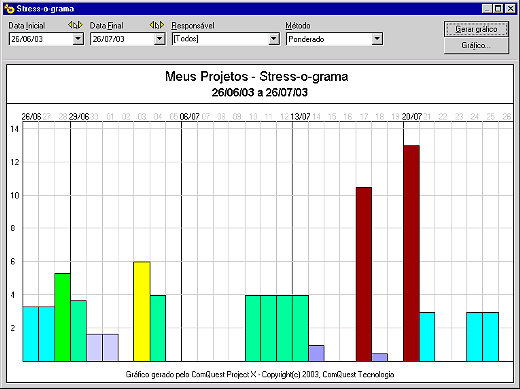The height and width of the screenshot is (389, 520).
Task: Click the tallest dark red bar at 20/07
Action: click(411, 253)
